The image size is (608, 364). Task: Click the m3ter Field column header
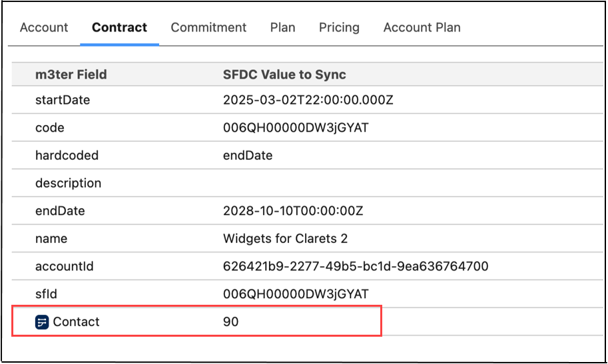(71, 75)
